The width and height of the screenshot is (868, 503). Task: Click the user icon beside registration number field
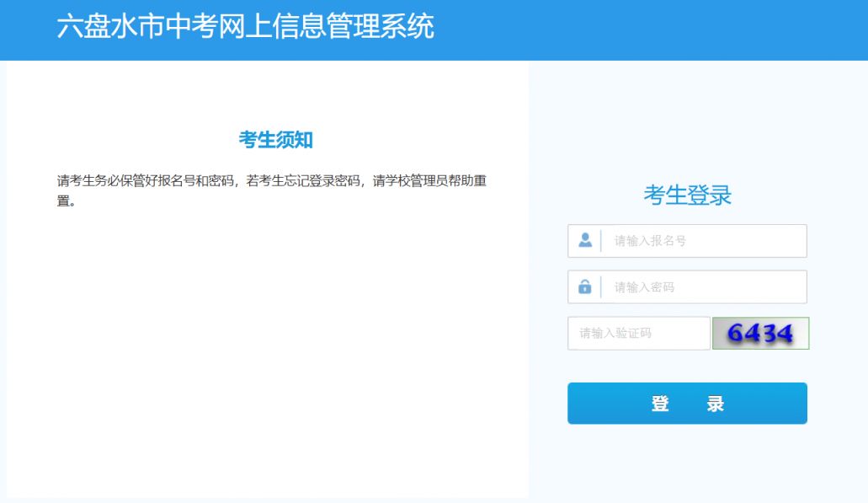point(585,240)
